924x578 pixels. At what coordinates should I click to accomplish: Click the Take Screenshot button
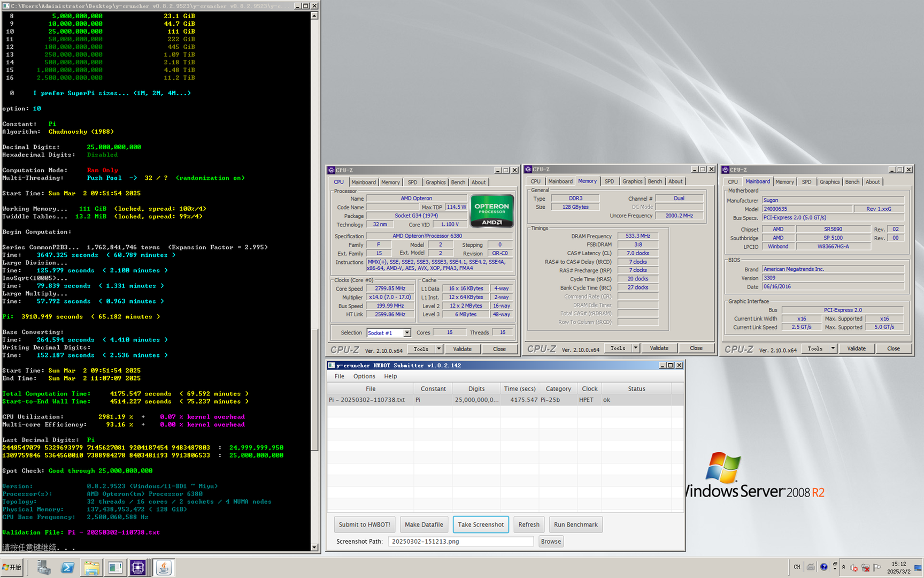point(481,524)
